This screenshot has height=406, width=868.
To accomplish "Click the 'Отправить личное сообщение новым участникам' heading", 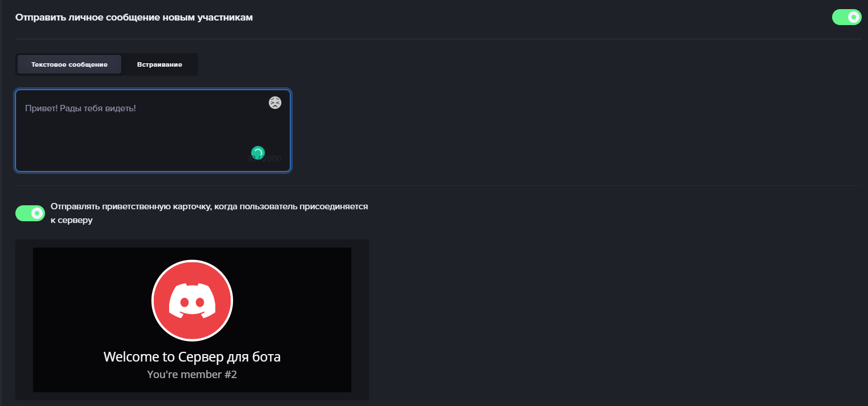I will [134, 18].
